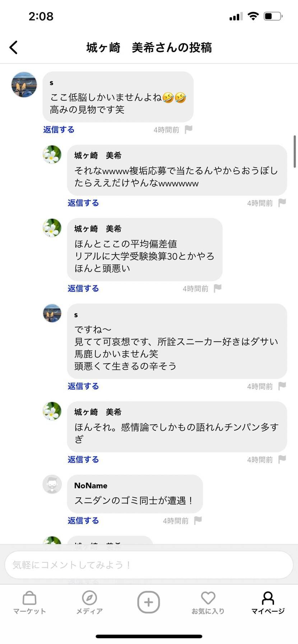The width and height of the screenshot is (298, 644).
Task: Flag the 's' comment about スニーカー好き
Action: [282, 386]
